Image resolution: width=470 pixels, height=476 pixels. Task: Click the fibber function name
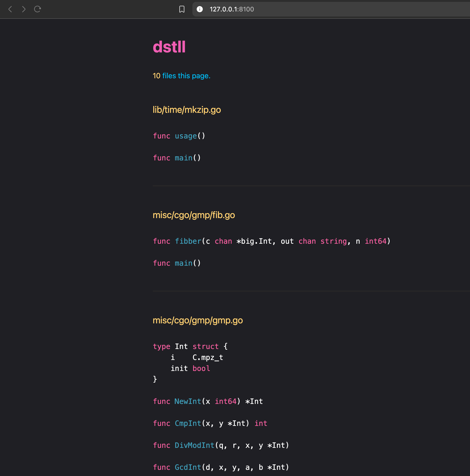coord(188,241)
